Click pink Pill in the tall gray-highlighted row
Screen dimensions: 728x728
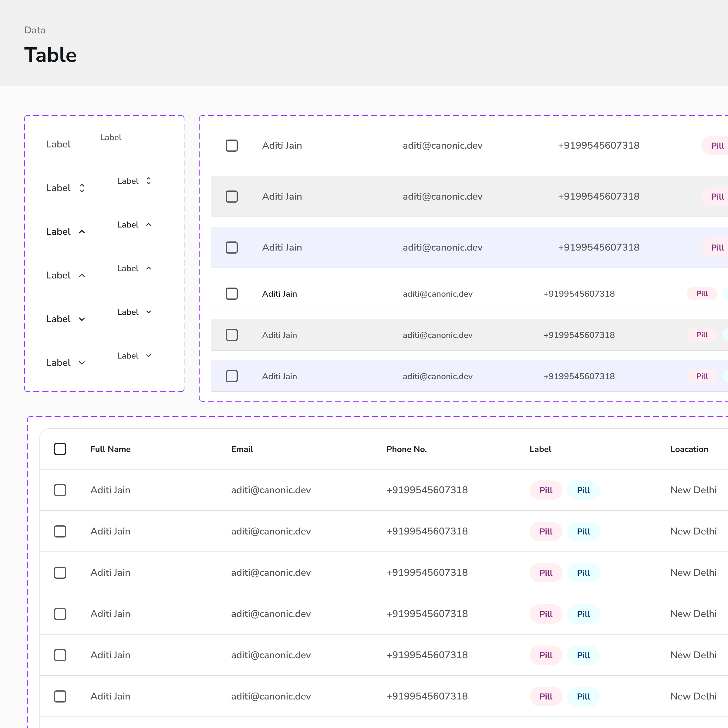point(715,197)
